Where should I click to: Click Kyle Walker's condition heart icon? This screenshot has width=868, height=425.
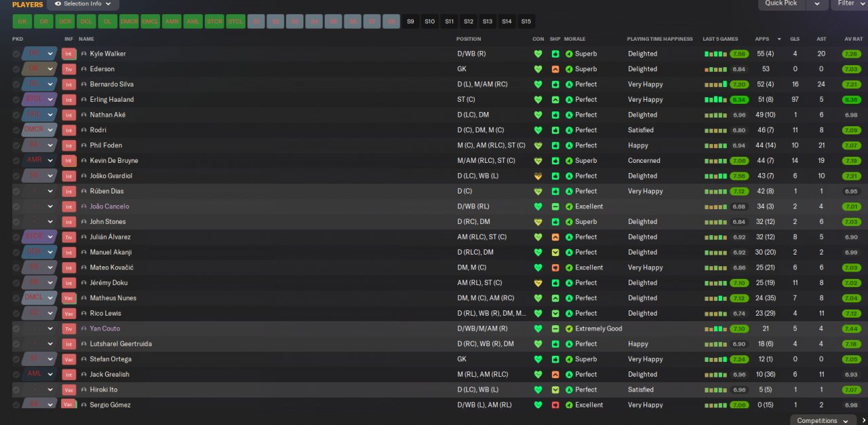coord(538,54)
